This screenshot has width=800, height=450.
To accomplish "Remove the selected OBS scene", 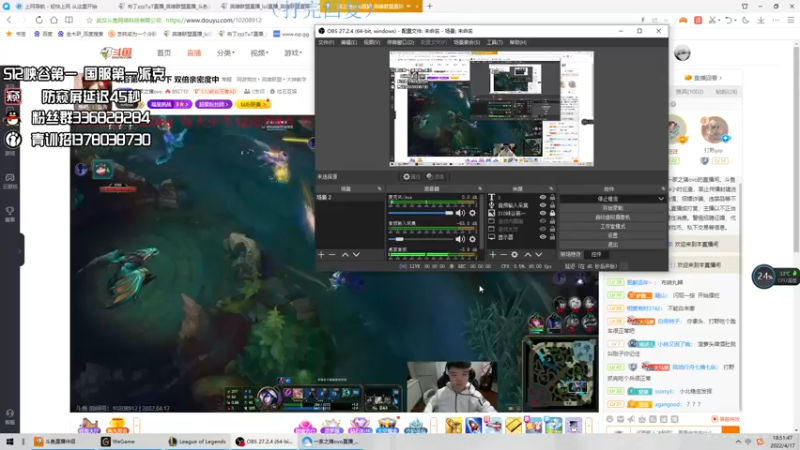I will point(332,254).
